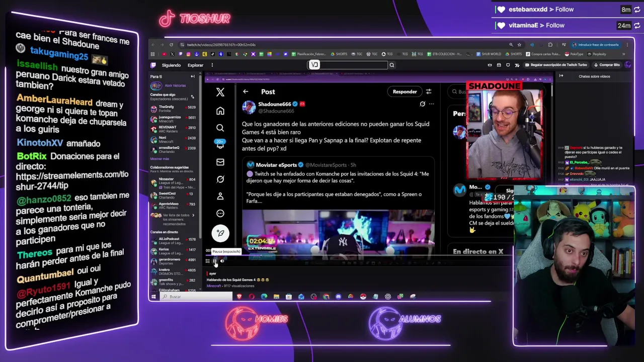Click the Twitch logo home icon
The width and height of the screenshot is (644, 362).
153,65
